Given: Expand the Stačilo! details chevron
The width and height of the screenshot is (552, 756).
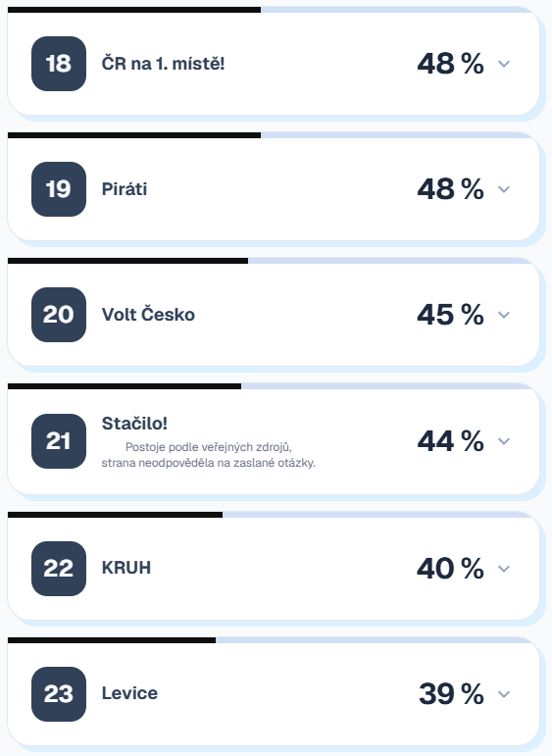Looking at the screenshot, I should pyautogui.click(x=504, y=441).
